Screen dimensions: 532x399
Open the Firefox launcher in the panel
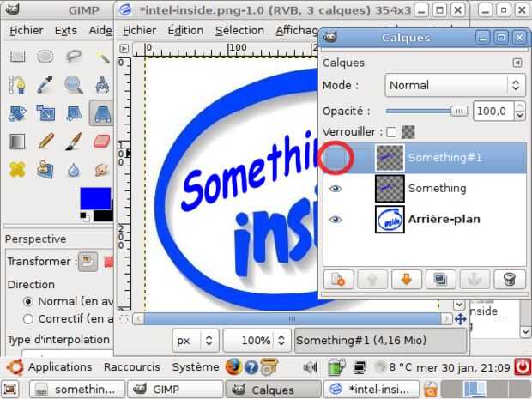tap(233, 366)
